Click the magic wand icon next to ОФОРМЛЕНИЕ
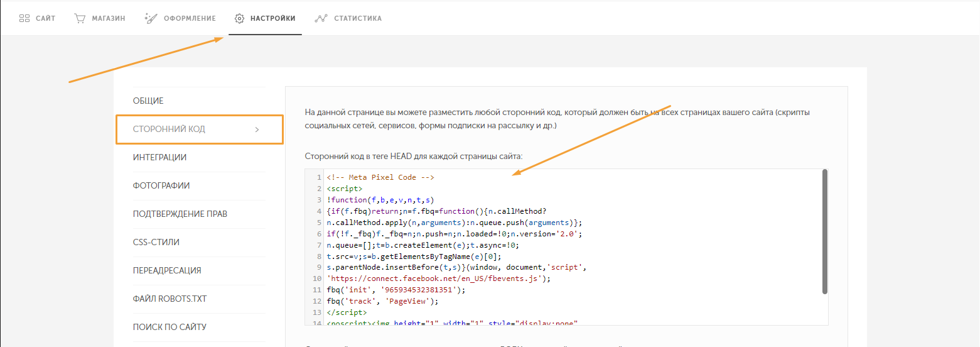 (x=151, y=18)
